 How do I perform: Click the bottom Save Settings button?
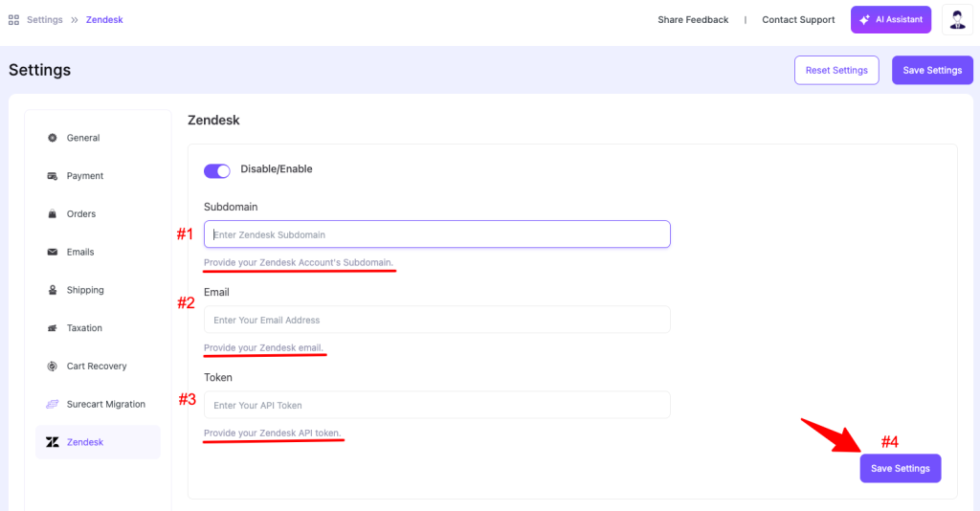point(900,469)
